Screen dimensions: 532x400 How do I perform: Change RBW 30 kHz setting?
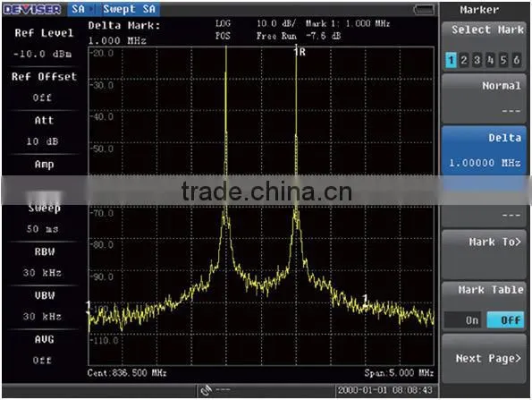(44, 262)
